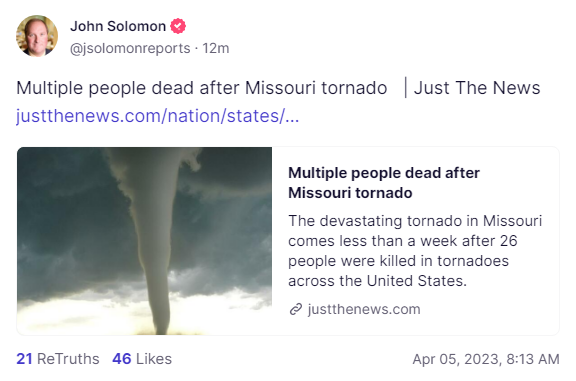Open the bold card headline about Missouri tornado
This screenshot has width=576, height=381.
click(384, 183)
